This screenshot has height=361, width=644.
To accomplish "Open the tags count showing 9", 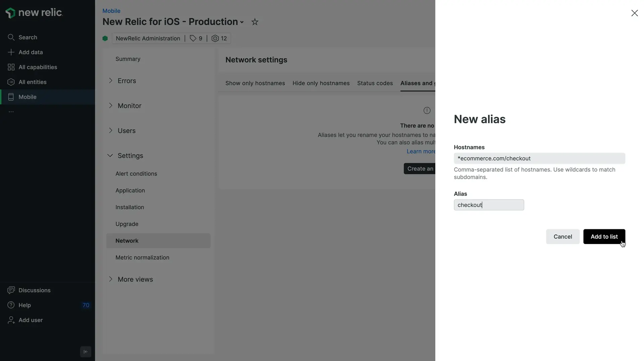I will (196, 38).
